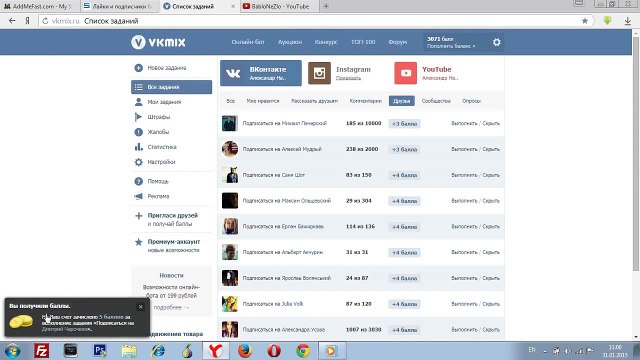This screenshot has height=360, width=640.
Task: Click the +3 балла badge on the first task row
Action: tap(404, 124)
